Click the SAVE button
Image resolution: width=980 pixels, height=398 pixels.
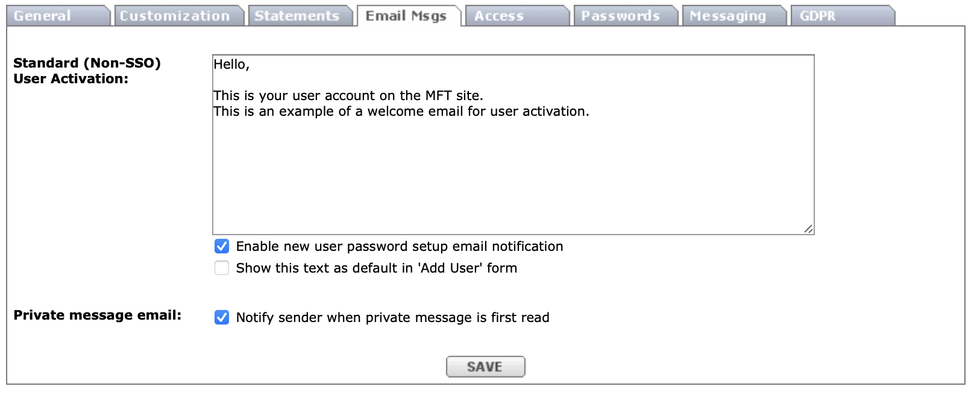tap(485, 367)
